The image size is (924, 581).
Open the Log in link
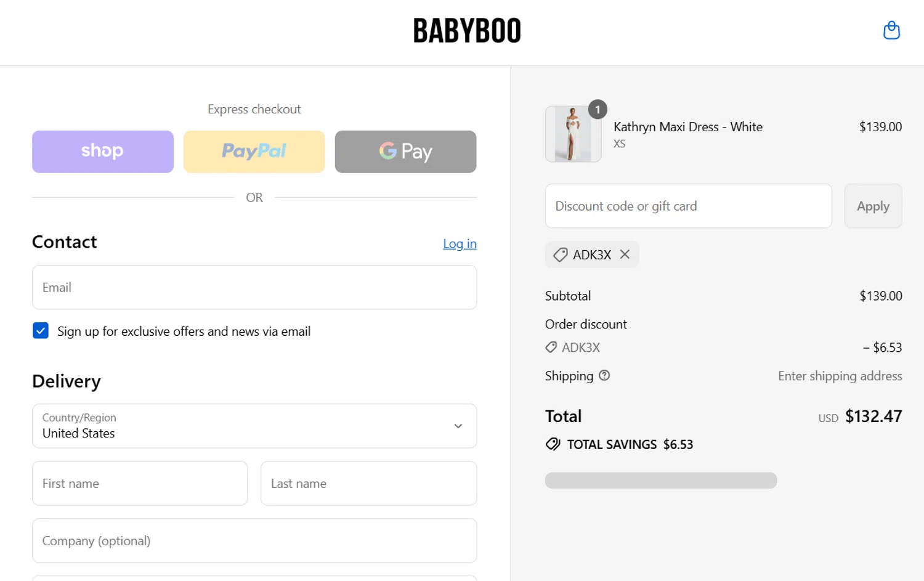point(460,244)
